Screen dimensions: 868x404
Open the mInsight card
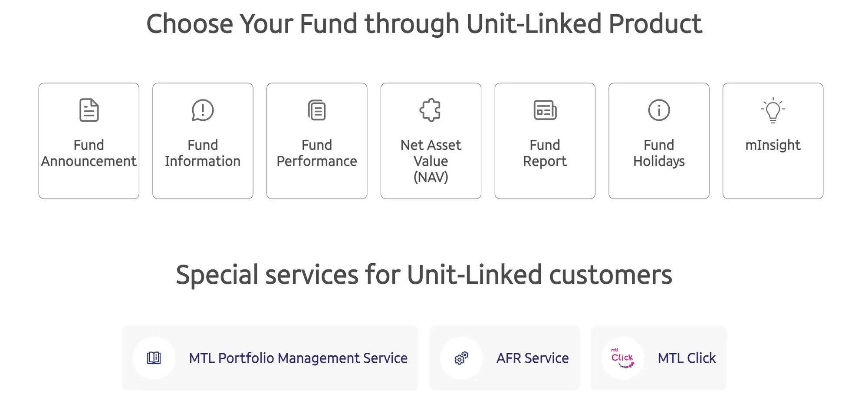tap(773, 140)
